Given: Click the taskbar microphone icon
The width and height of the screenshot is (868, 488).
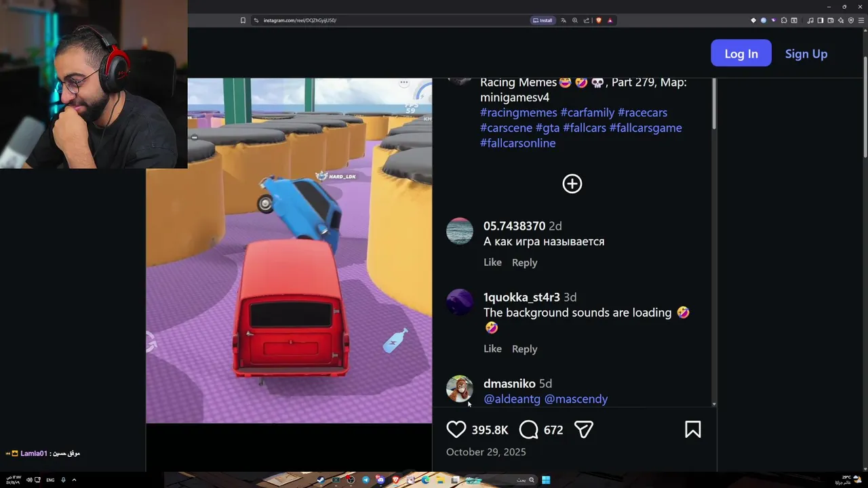Looking at the screenshot, I should 63,480.
